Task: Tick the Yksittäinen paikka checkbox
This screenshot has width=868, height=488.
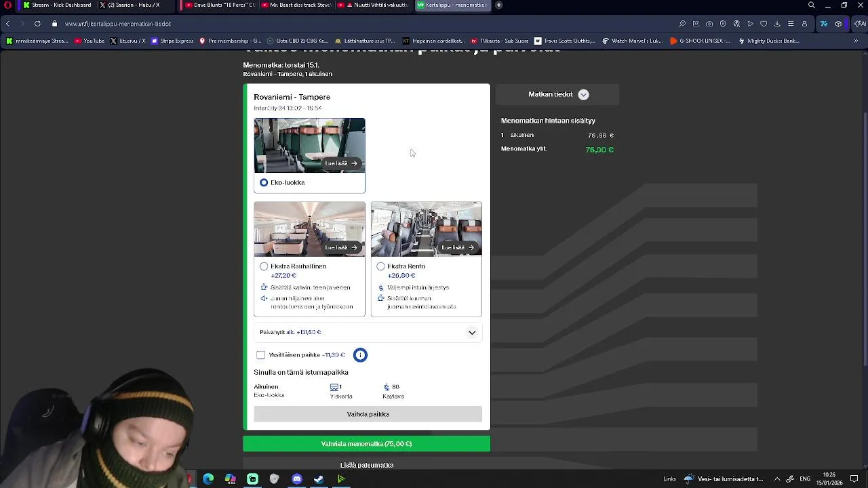Action: coord(260,354)
